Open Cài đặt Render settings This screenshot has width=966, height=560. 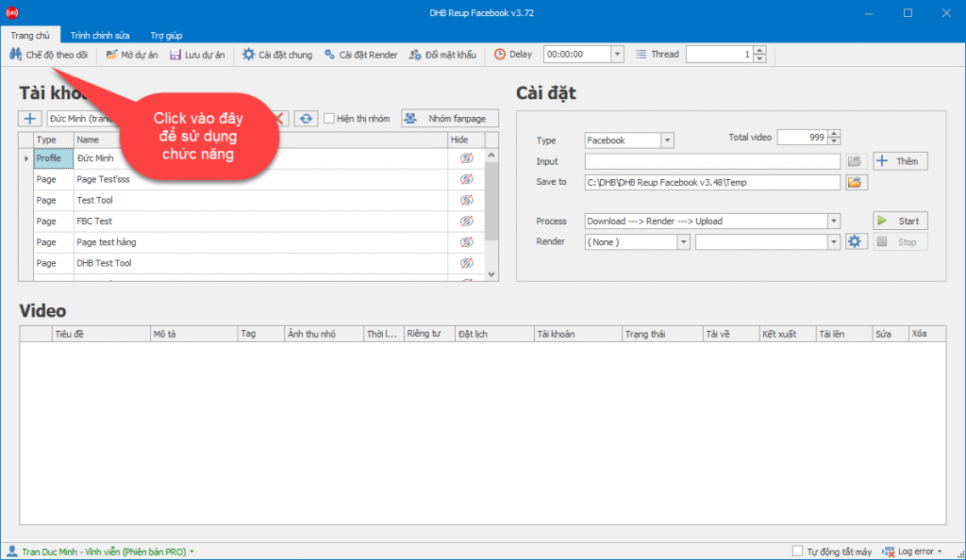pos(361,55)
